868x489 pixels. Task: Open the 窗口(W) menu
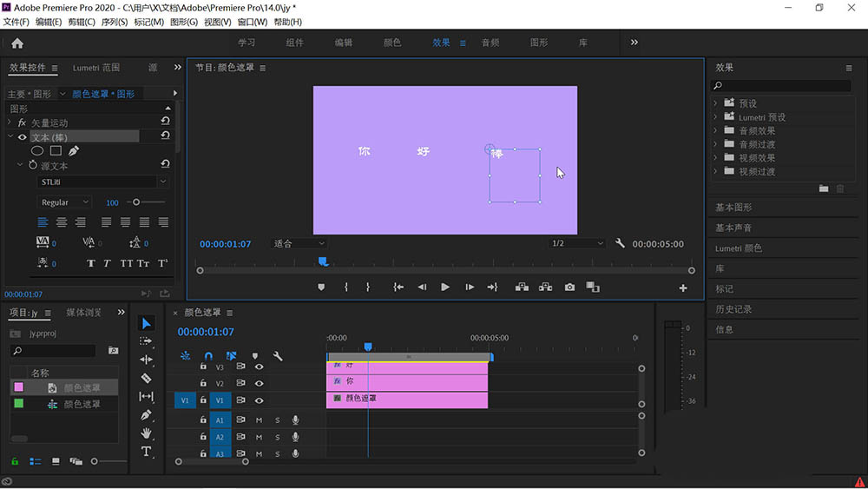[x=252, y=23]
